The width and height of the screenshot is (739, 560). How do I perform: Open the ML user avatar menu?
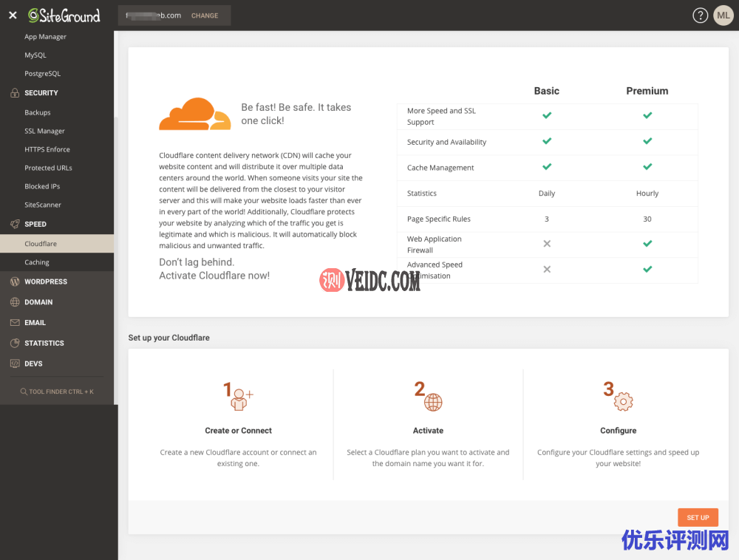pos(723,16)
